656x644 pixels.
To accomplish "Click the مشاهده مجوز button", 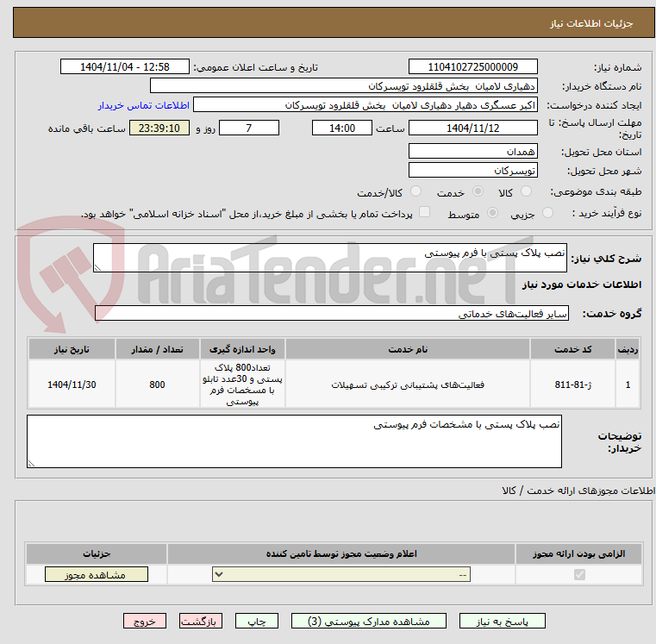I will [x=97, y=574].
